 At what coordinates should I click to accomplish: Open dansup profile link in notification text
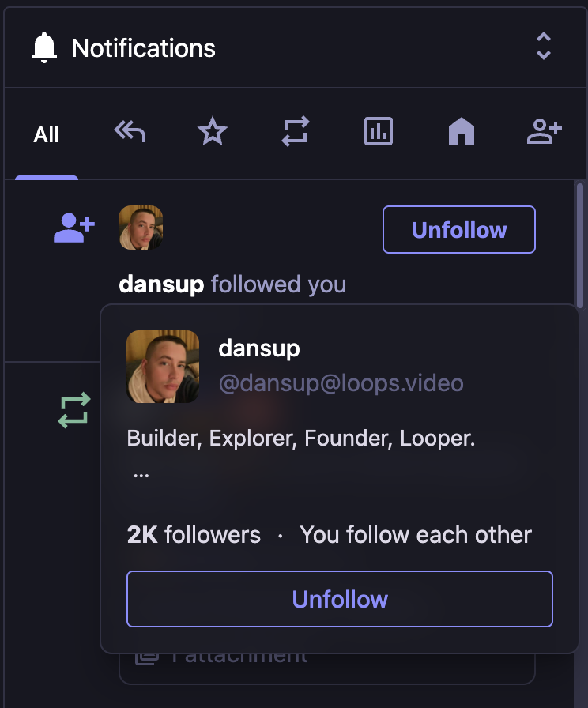tap(161, 284)
